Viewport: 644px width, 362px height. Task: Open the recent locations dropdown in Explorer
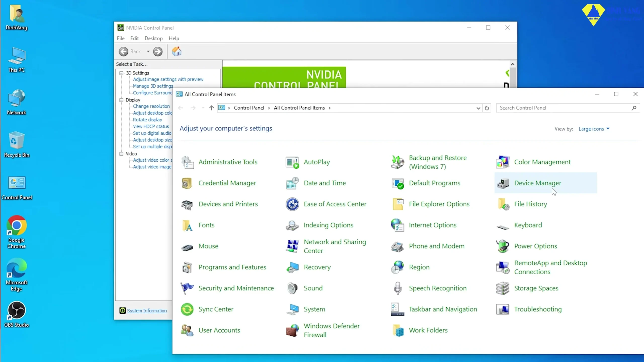pos(203,108)
